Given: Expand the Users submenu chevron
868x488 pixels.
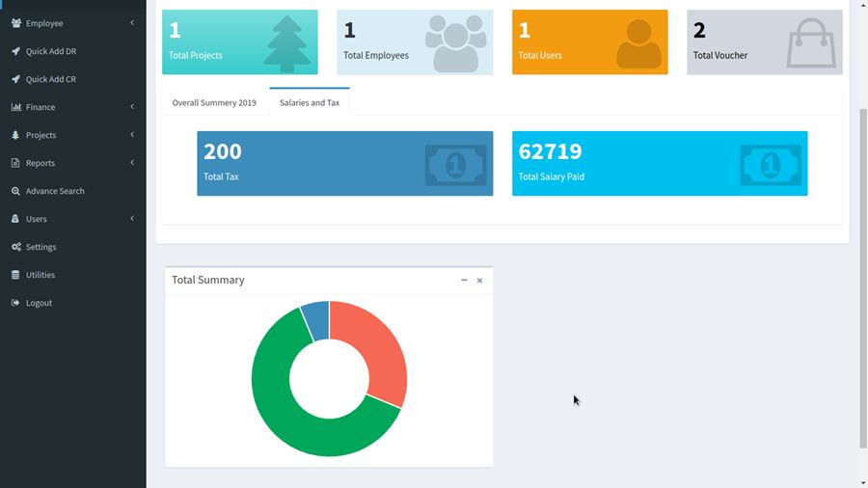Looking at the screenshot, I should (132, 219).
